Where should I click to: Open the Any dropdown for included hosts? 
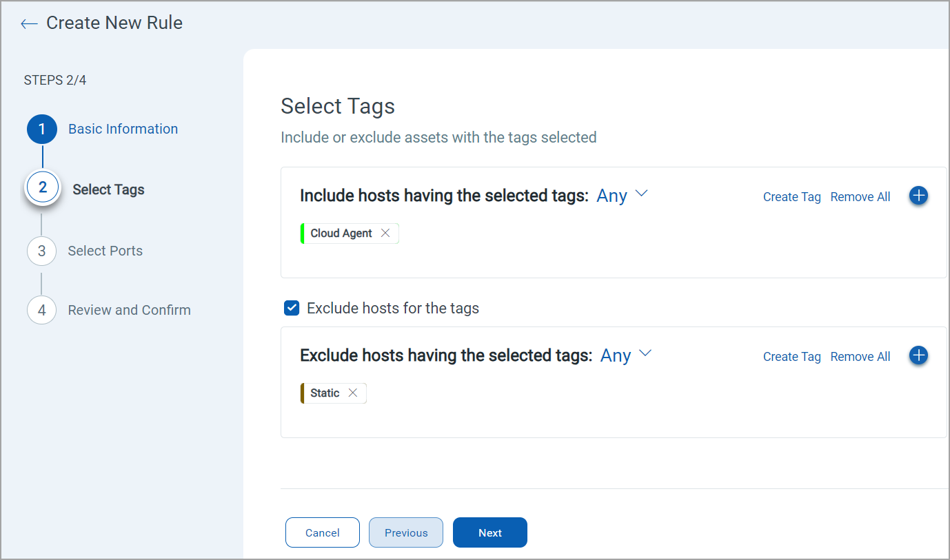[623, 196]
